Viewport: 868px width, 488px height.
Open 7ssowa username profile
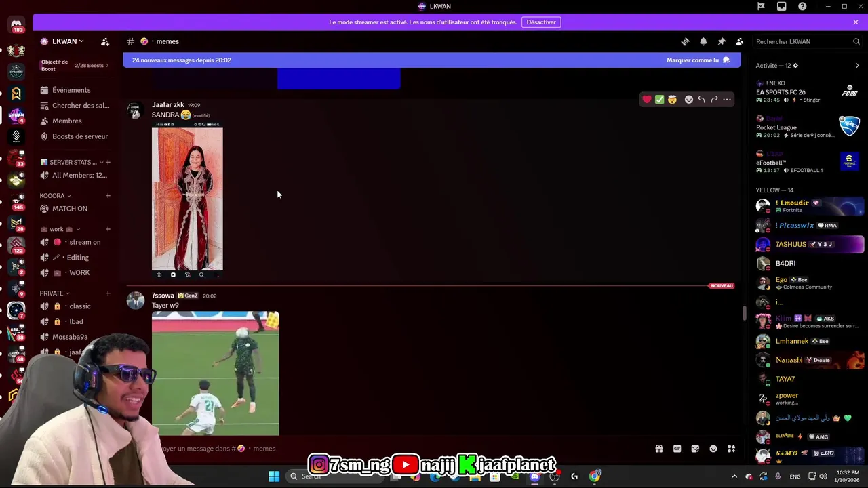163,296
